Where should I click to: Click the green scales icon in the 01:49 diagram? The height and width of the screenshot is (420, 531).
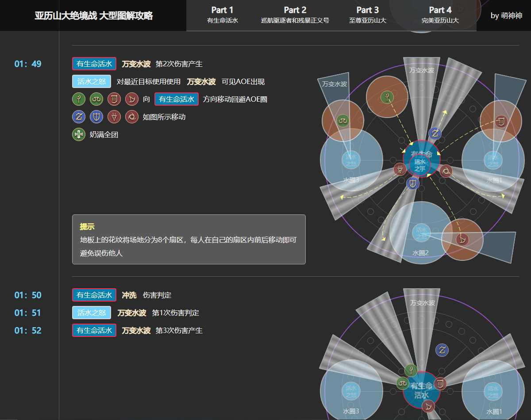342,120
